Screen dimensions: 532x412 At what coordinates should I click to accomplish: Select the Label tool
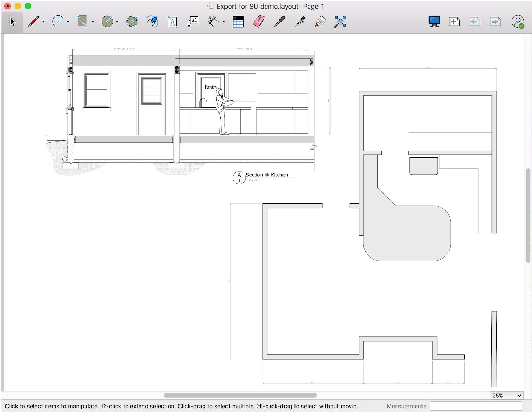(x=193, y=22)
